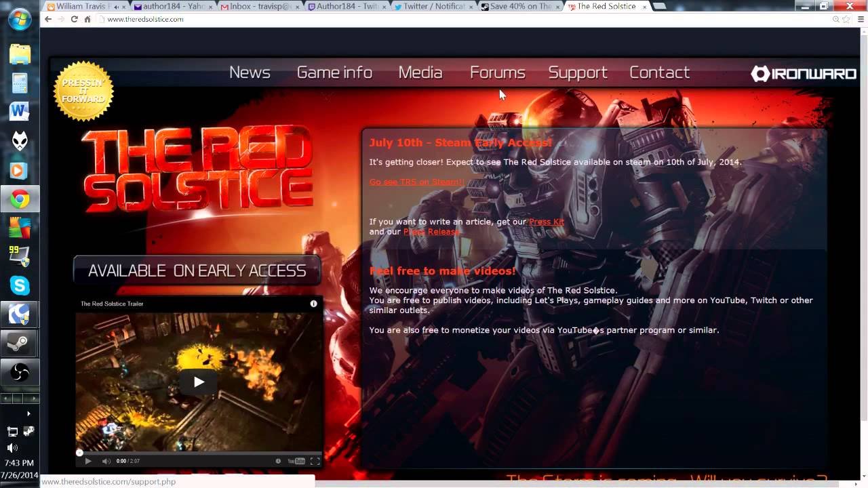Click the video progress bar scrubber

pyautogui.click(x=79, y=453)
